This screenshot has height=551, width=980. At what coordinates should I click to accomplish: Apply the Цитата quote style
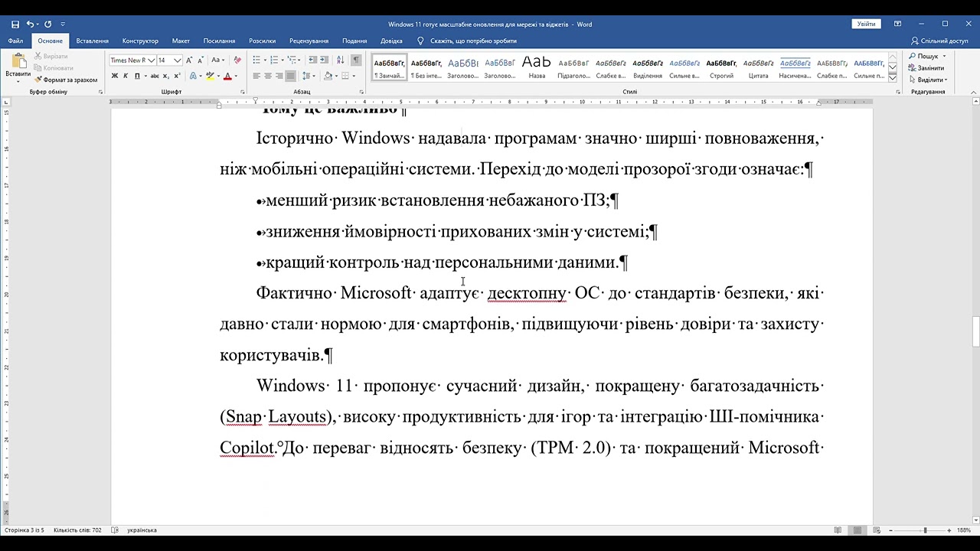point(758,67)
